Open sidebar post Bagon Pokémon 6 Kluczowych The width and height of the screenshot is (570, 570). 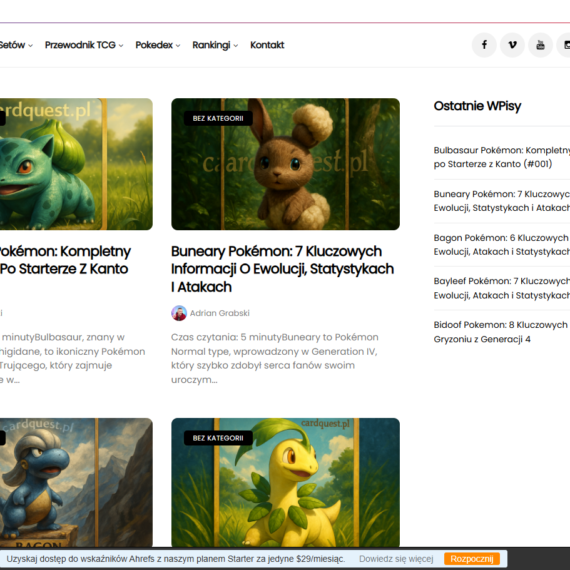pyautogui.click(x=502, y=245)
